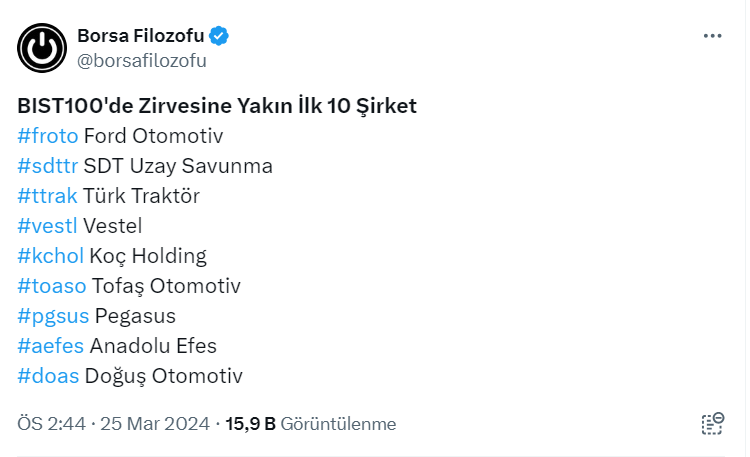Click the tweet headline about BIST100 companies
Viewport: 750px width, 457px height.
(x=217, y=106)
